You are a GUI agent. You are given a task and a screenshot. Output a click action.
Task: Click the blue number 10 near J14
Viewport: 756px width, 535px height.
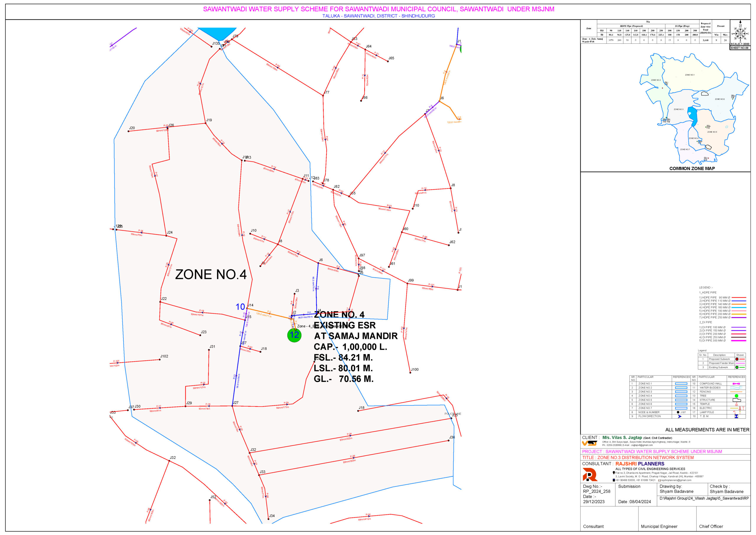(240, 307)
